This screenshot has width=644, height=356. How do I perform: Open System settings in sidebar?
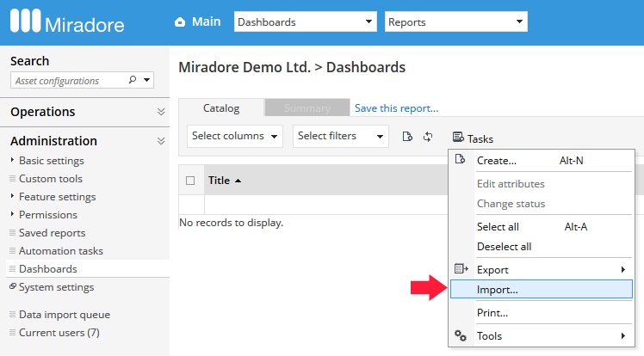(56, 286)
